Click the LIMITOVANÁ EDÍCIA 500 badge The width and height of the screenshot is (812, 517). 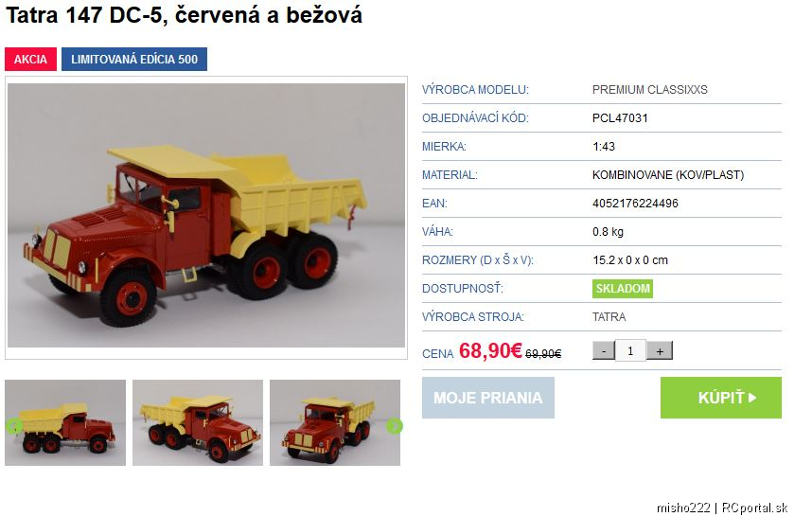pos(134,59)
